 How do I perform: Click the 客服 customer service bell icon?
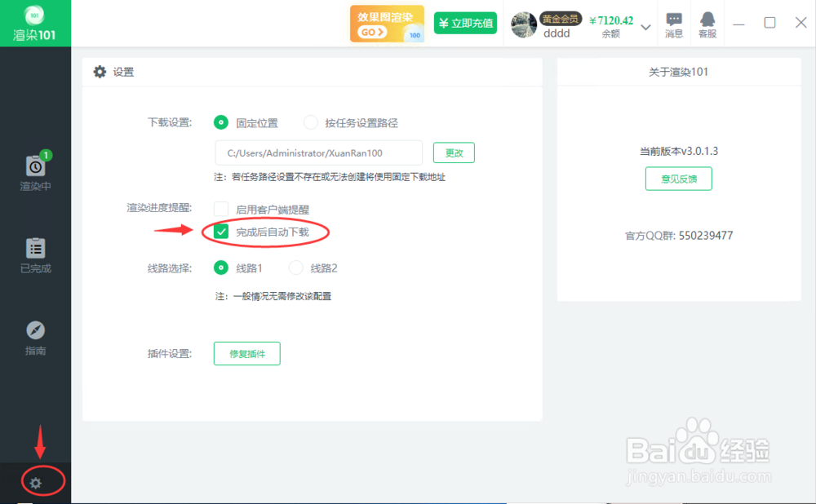tap(707, 22)
